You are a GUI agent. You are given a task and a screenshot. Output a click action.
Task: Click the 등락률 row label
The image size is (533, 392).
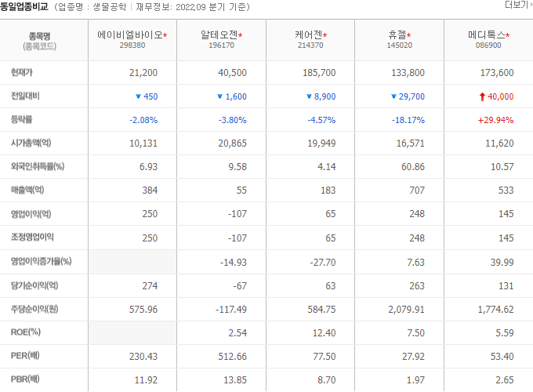point(22,119)
